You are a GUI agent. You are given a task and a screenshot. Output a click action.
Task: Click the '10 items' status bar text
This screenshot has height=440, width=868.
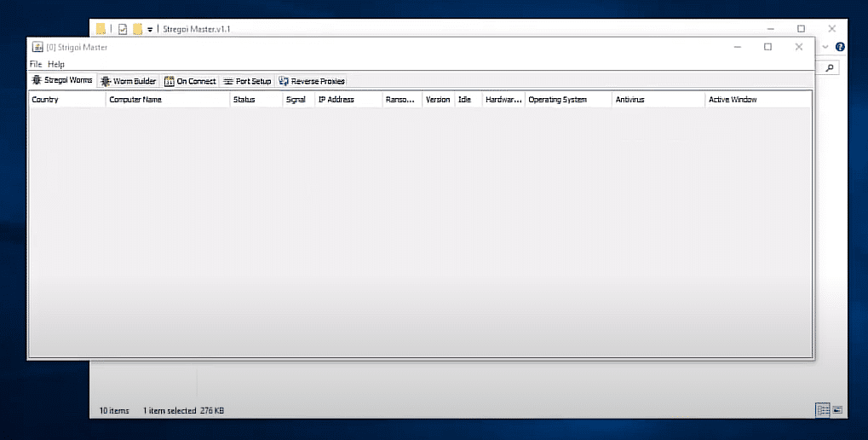pyautogui.click(x=114, y=411)
